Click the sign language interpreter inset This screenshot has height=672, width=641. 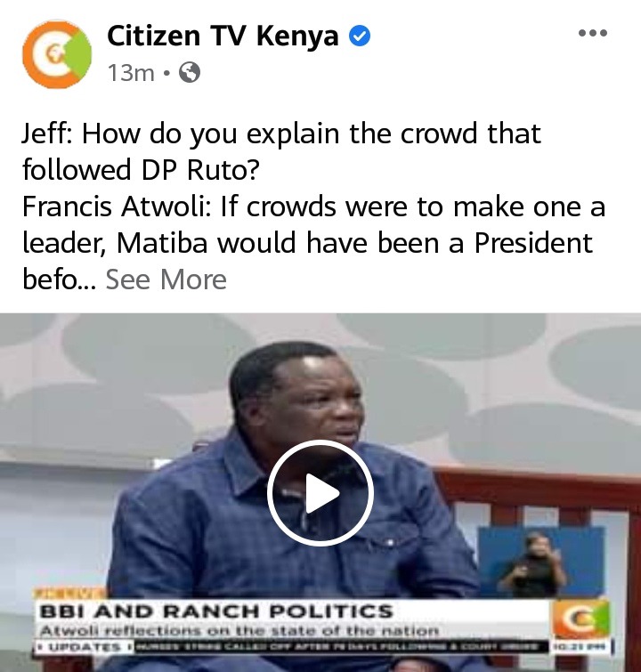pyautogui.click(x=540, y=563)
